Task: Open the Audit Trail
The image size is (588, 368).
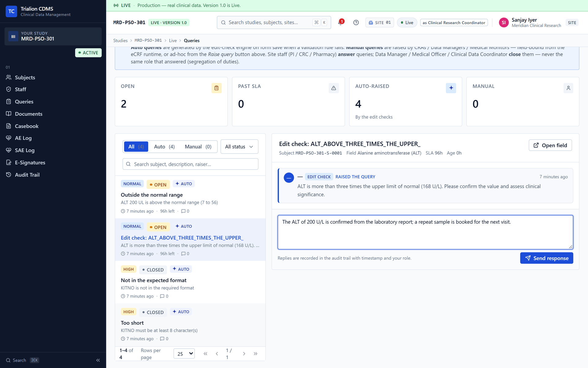Action: point(53,175)
